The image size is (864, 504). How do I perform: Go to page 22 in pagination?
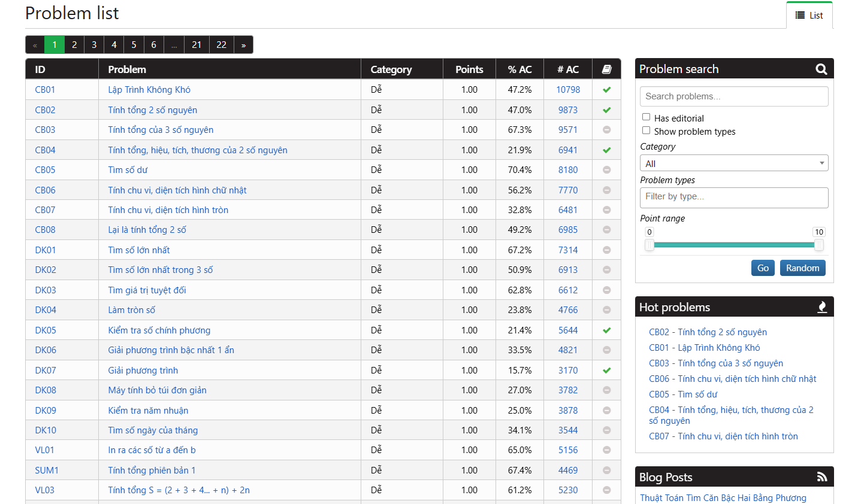[x=221, y=44]
